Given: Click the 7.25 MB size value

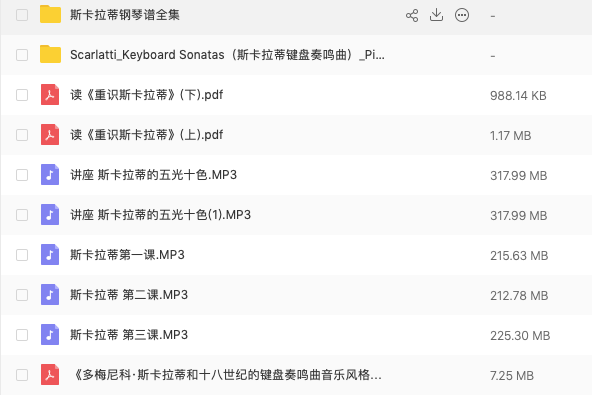Looking at the screenshot, I should click(x=512, y=376).
